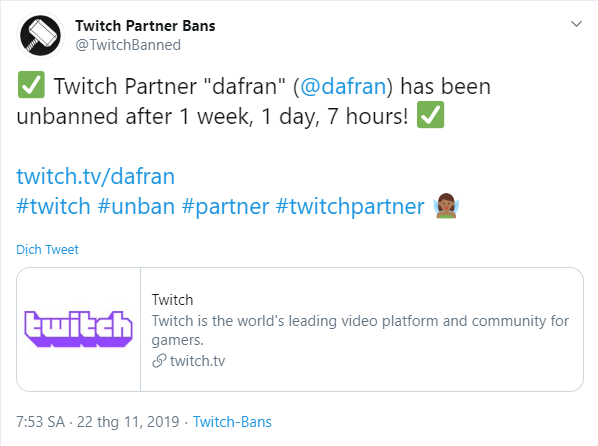The image size is (598, 446).
Task: Click the Dịch Tweet translate link
Action: (47, 250)
